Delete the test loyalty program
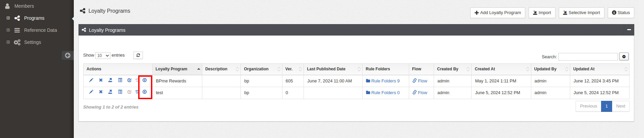 101,92
